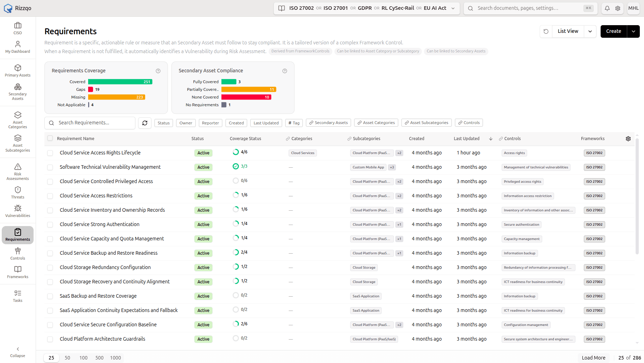Image resolution: width=644 pixels, height=363 pixels.
Task: Open Tasks from sidebar
Action: point(17,296)
